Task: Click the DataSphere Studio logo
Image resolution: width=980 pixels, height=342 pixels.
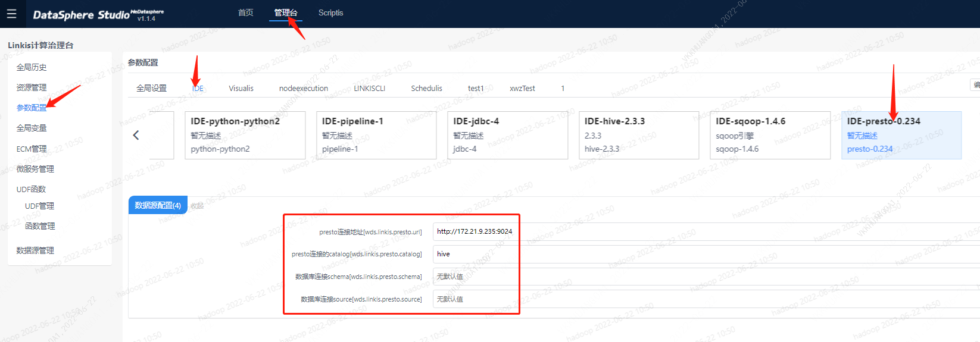Action: [x=82, y=15]
